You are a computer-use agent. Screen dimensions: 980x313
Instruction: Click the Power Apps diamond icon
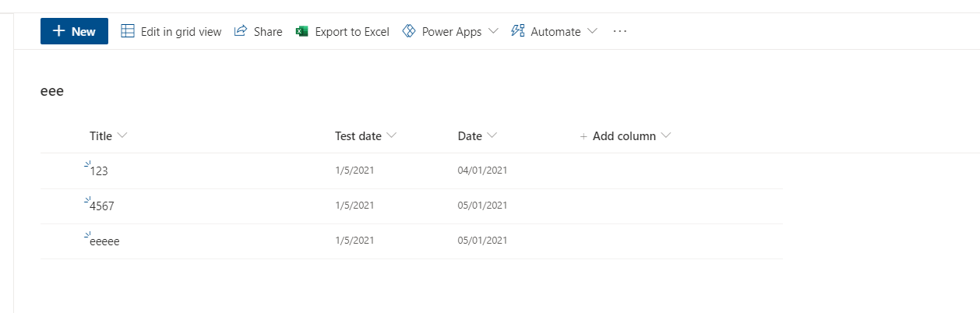(x=409, y=31)
